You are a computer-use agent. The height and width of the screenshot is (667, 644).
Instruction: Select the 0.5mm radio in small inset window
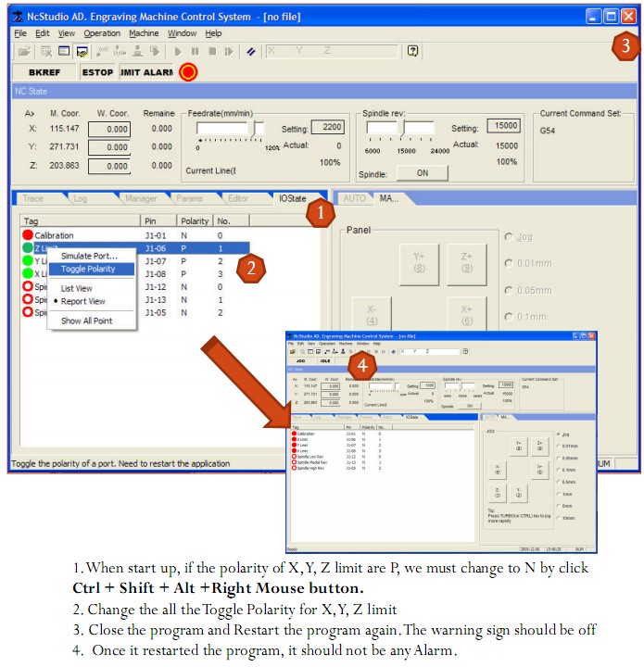coord(559,482)
